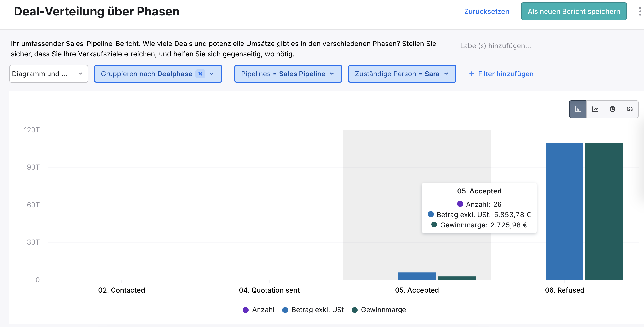Open the Zuständige Person = Sara filter

coord(402,74)
